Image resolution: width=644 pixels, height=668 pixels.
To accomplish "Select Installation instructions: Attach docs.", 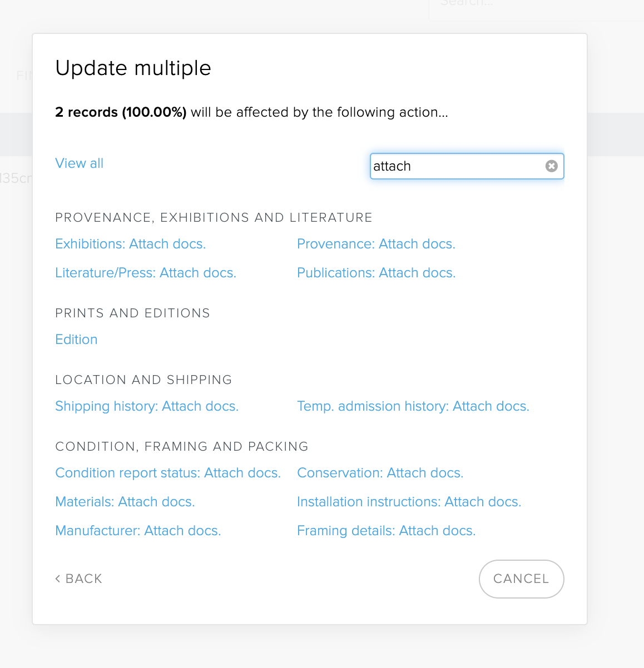I will [x=409, y=502].
